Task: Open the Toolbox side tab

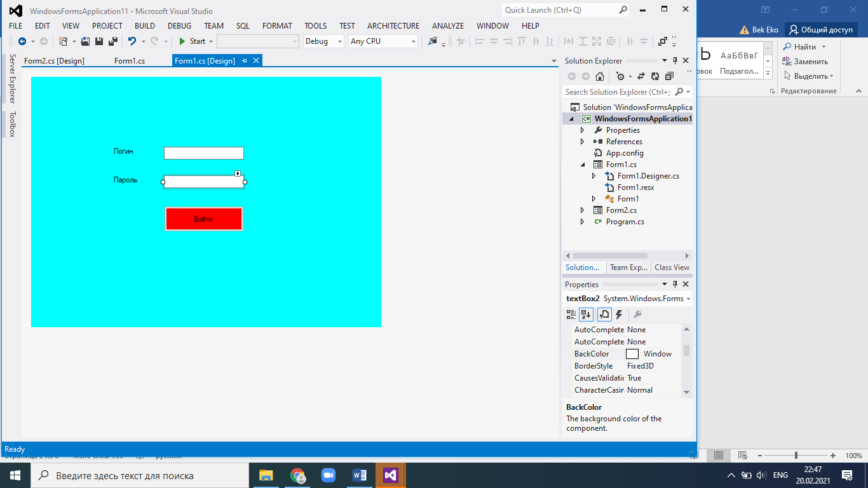Action: click(11, 125)
